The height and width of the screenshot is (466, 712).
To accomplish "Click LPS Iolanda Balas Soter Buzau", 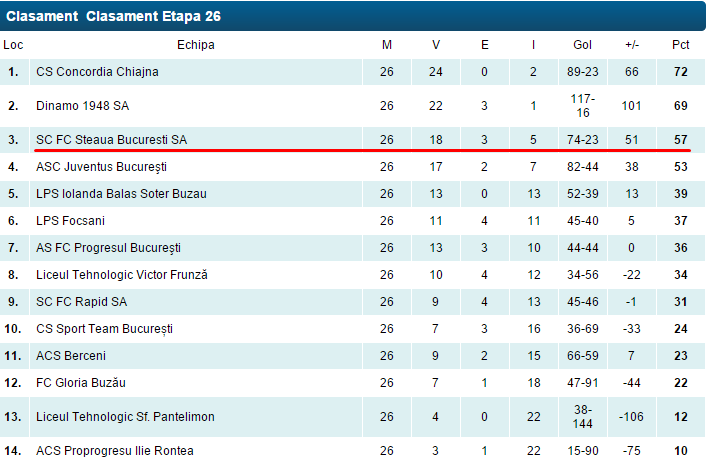I will (121, 194).
